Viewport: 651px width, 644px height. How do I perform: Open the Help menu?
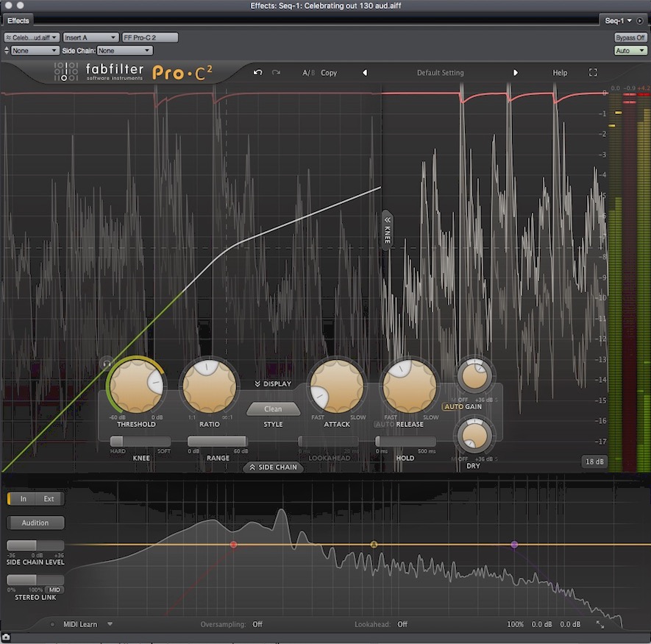click(560, 73)
